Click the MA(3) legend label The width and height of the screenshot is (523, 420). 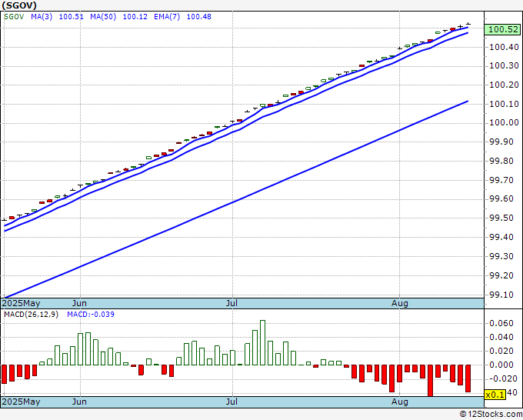pyautogui.click(x=42, y=17)
